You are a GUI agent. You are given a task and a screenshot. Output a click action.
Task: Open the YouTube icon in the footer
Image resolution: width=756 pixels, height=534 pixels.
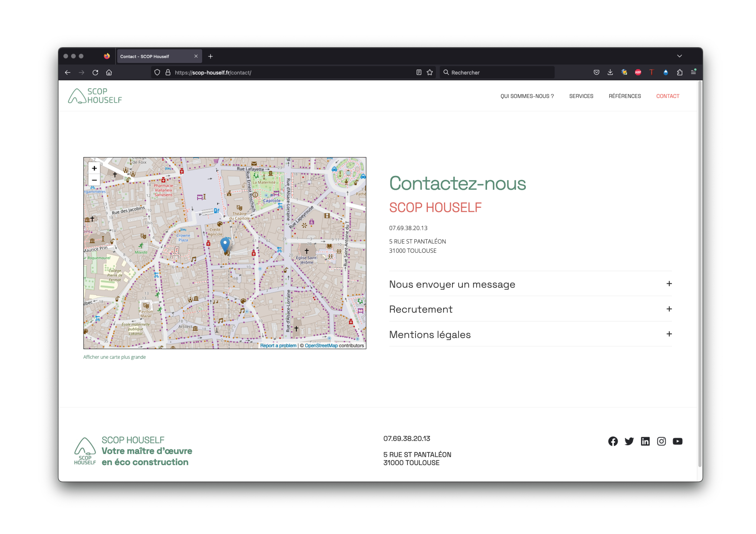coord(677,441)
